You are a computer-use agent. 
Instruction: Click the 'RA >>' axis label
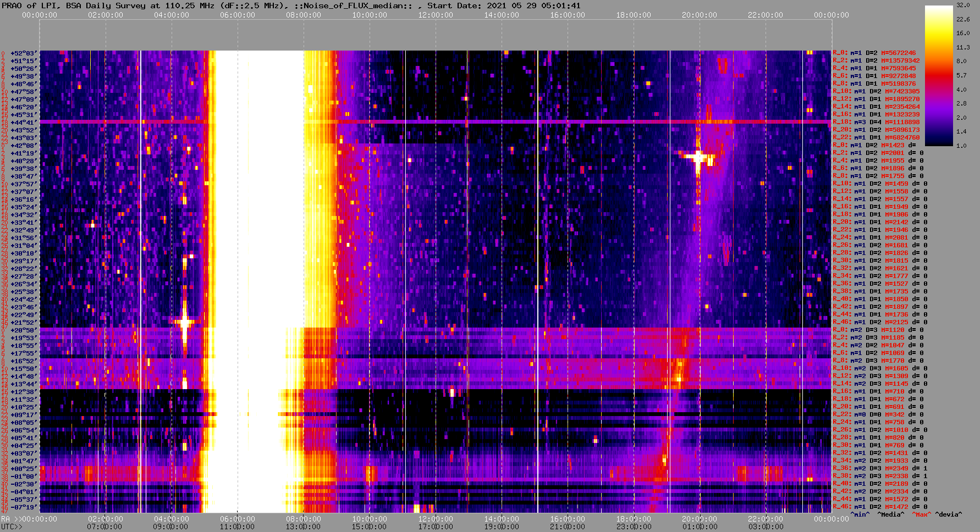(x=10, y=519)
